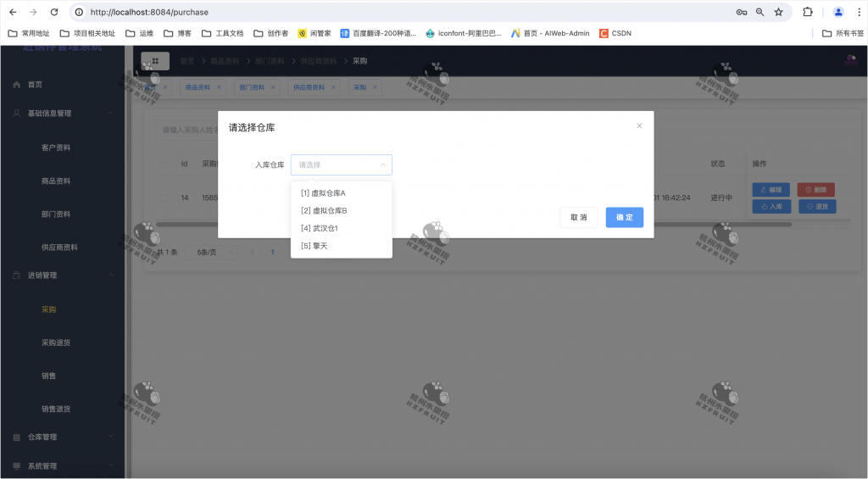
Task: Go forward in browser history
Action: [x=33, y=12]
